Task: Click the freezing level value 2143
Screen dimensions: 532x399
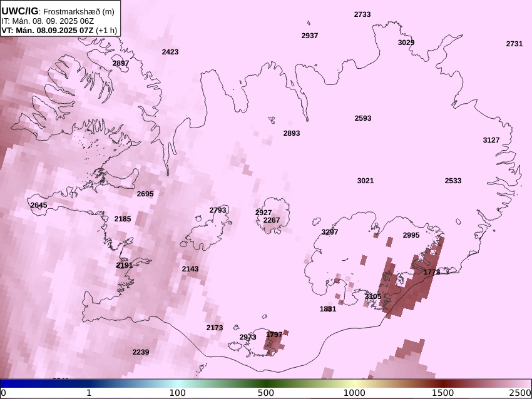Action: pos(190,269)
